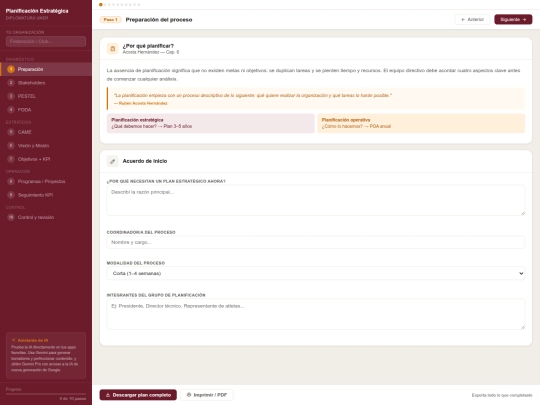Screen dimensions: 540x405
Task: Open the Modalidad del proceso dropdown
Action: (x=316, y=273)
